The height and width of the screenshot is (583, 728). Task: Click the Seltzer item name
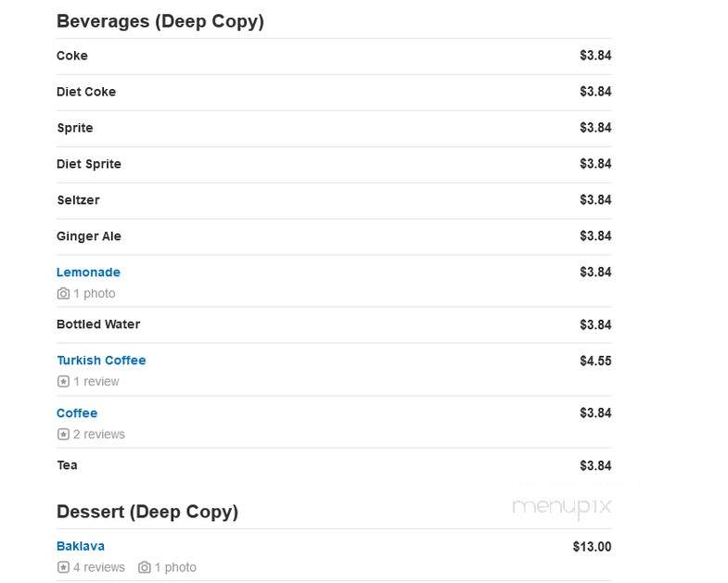coord(78,200)
